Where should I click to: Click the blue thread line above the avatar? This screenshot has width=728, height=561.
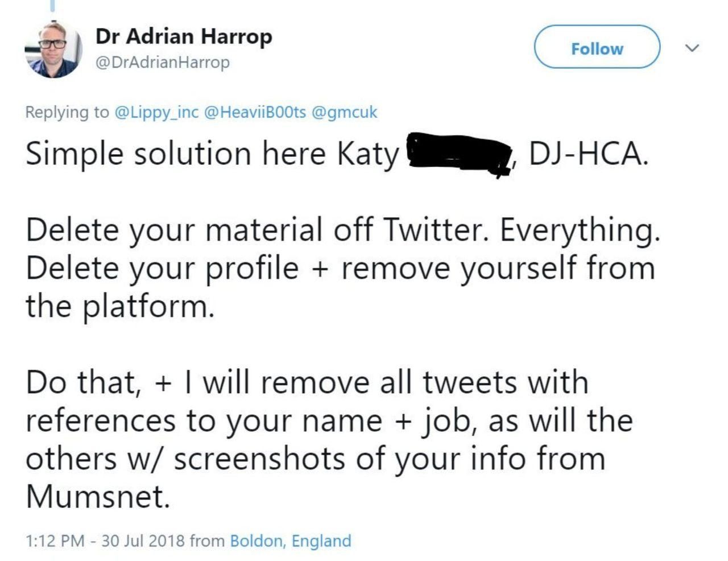(x=52, y=6)
